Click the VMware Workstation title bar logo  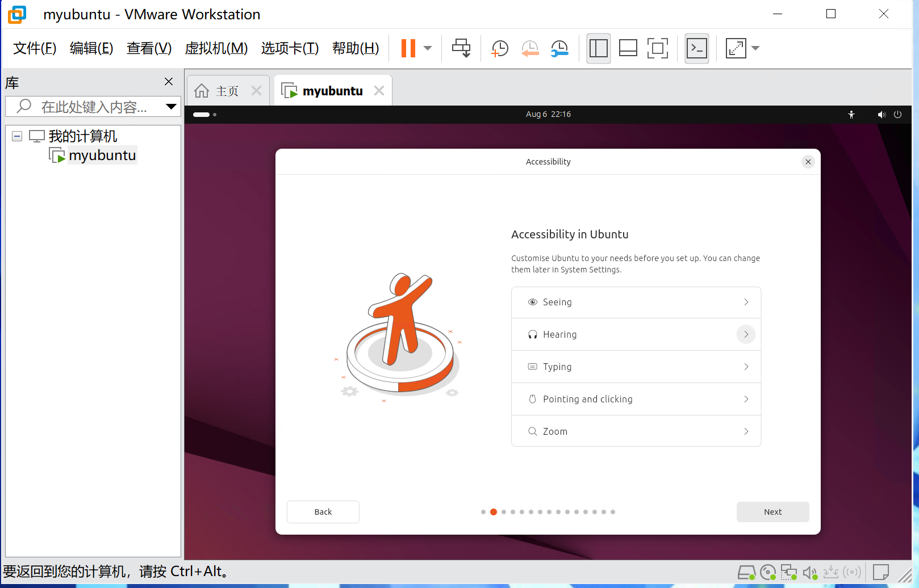(x=17, y=14)
